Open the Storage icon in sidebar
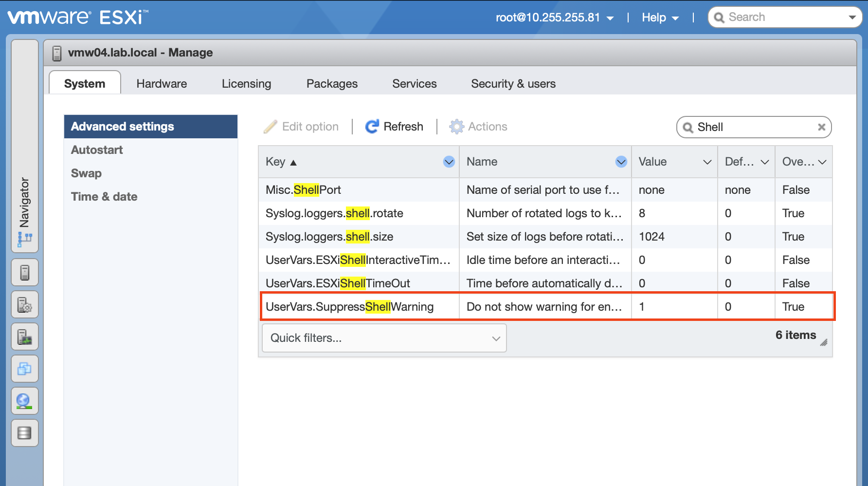Image resolution: width=868 pixels, height=486 pixels. (x=25, y=433)
